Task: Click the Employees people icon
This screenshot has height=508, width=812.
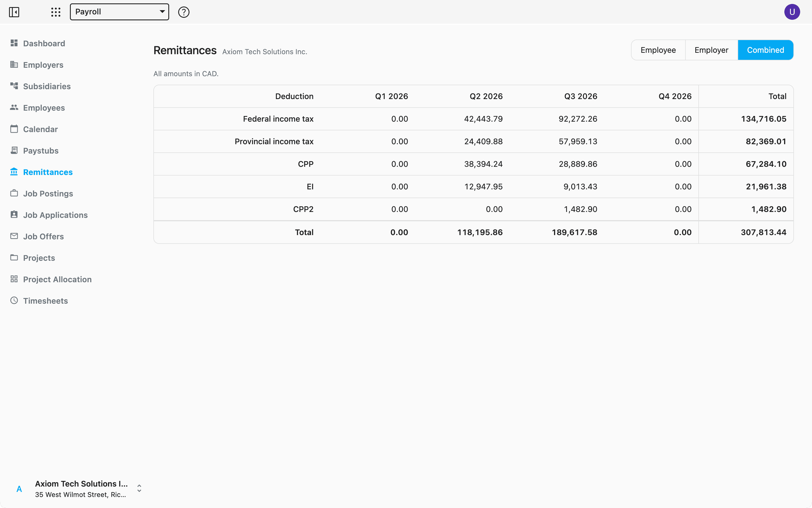Action: click(x=14, y=108)
